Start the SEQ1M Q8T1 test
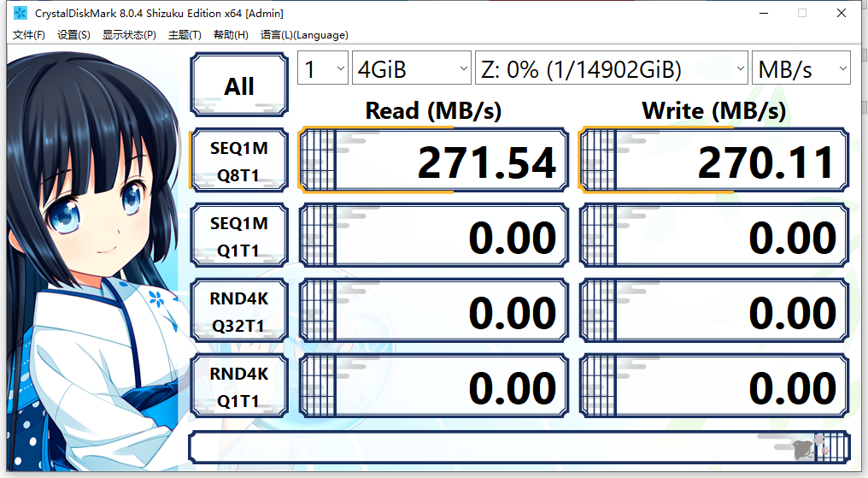This screenshot has width=868, height=478. pyautogui.click(x=239, y=161)
